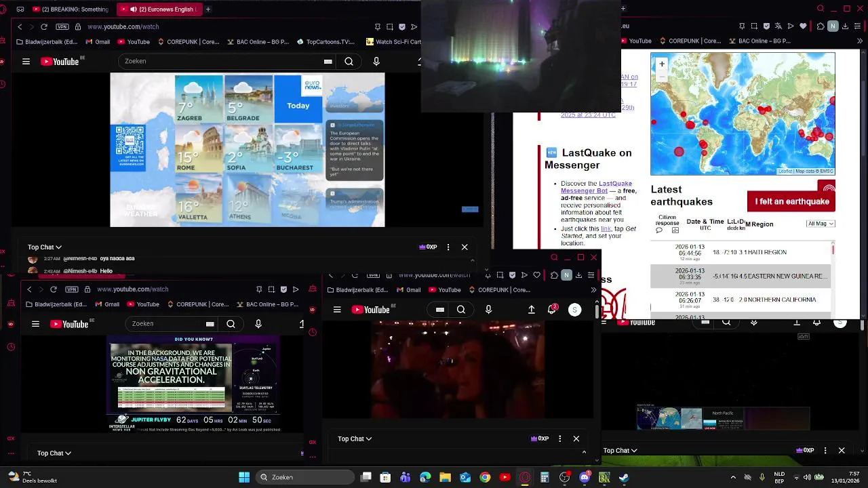Click search button in bottom-left YouTube window
Screen dimensions: 868x488
(231, 324)
